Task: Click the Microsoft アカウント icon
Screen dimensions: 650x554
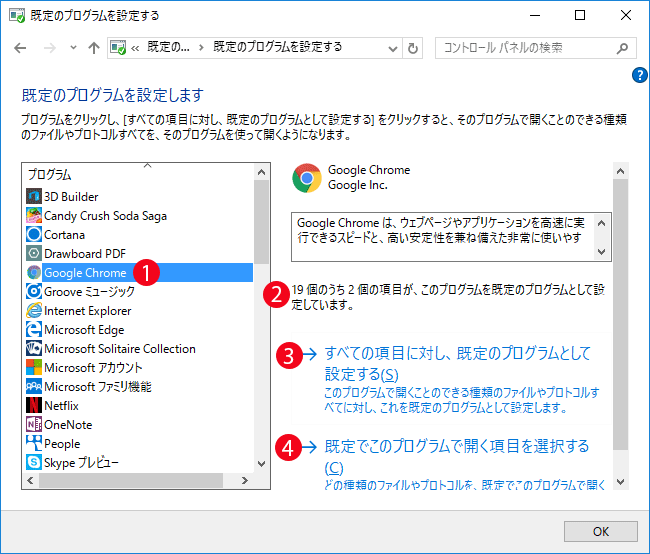Action: [x=34, y=367]
